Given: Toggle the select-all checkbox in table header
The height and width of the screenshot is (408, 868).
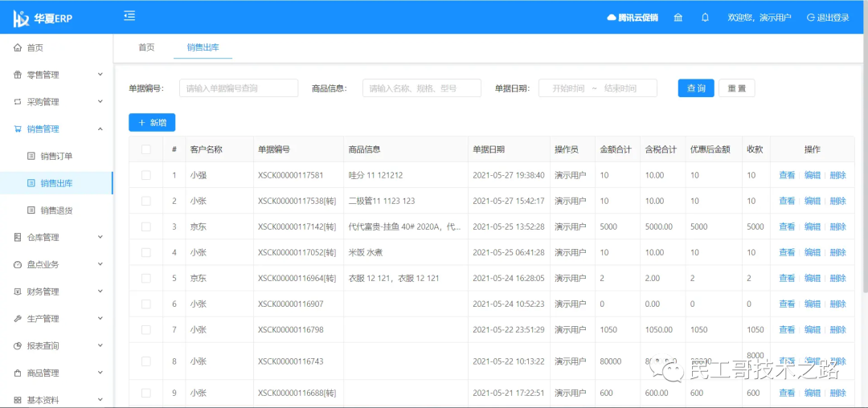Looking at the screenshot, I should click(x=146, y=149).
